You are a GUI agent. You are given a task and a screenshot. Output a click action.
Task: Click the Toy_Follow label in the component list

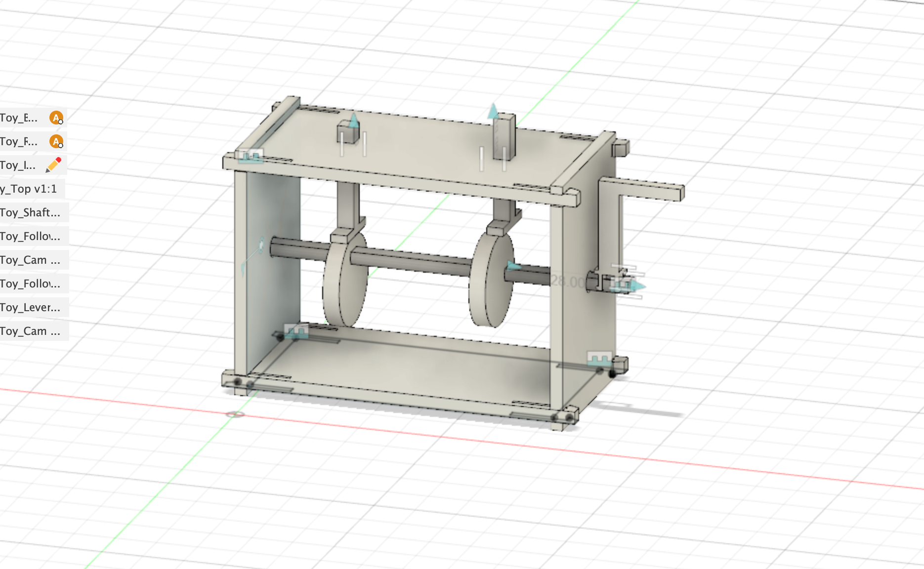(30, 236)
